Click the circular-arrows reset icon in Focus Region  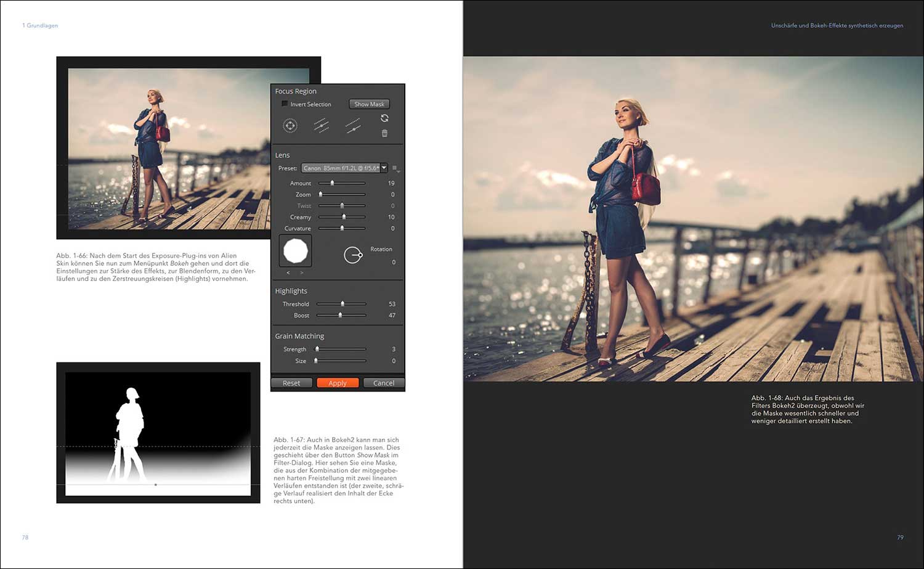tap(384, 118)
